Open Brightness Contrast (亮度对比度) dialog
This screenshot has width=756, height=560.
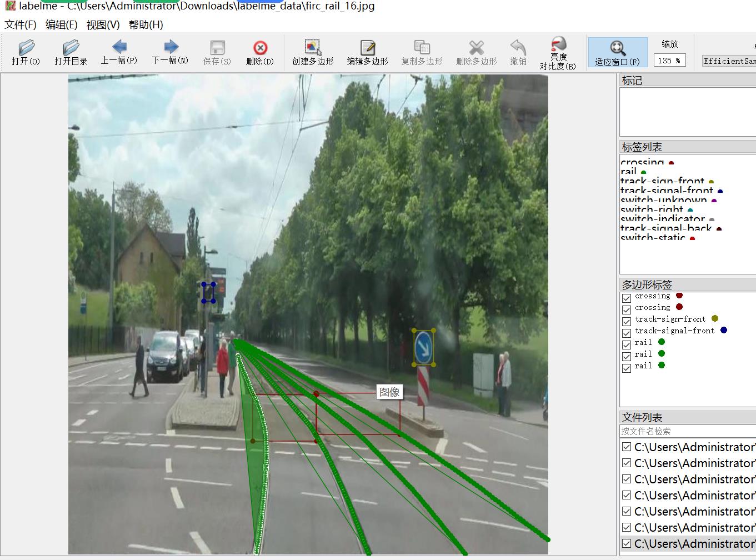coord(558,53)
